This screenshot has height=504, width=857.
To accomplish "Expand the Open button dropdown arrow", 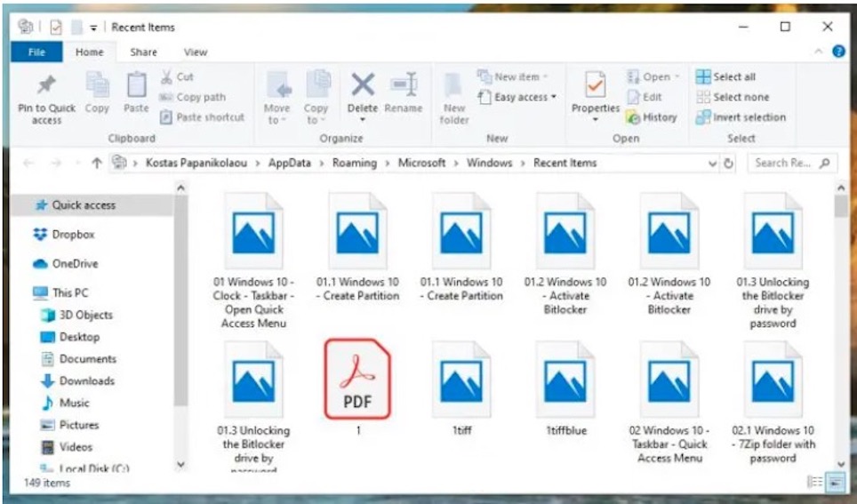I will [677, 77].
